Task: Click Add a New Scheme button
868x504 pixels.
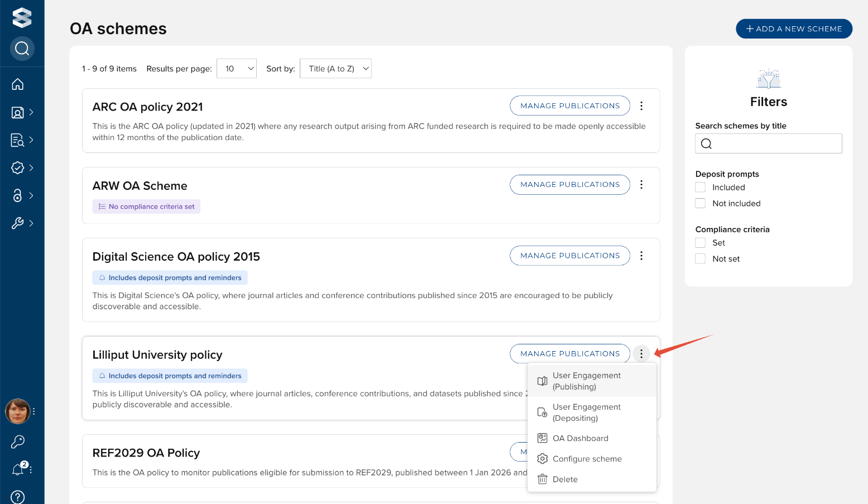Action: tap(794, 29)
